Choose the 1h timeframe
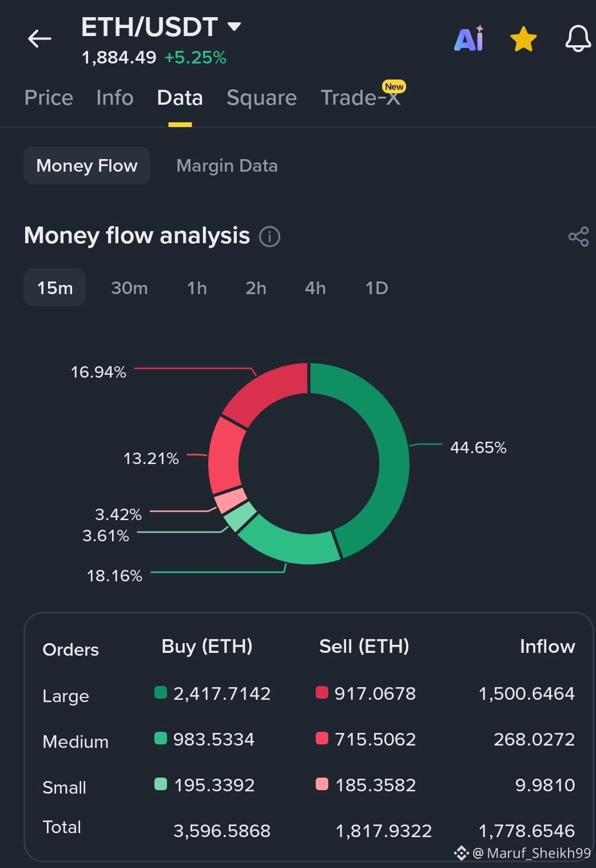 [x=197, y=287]
